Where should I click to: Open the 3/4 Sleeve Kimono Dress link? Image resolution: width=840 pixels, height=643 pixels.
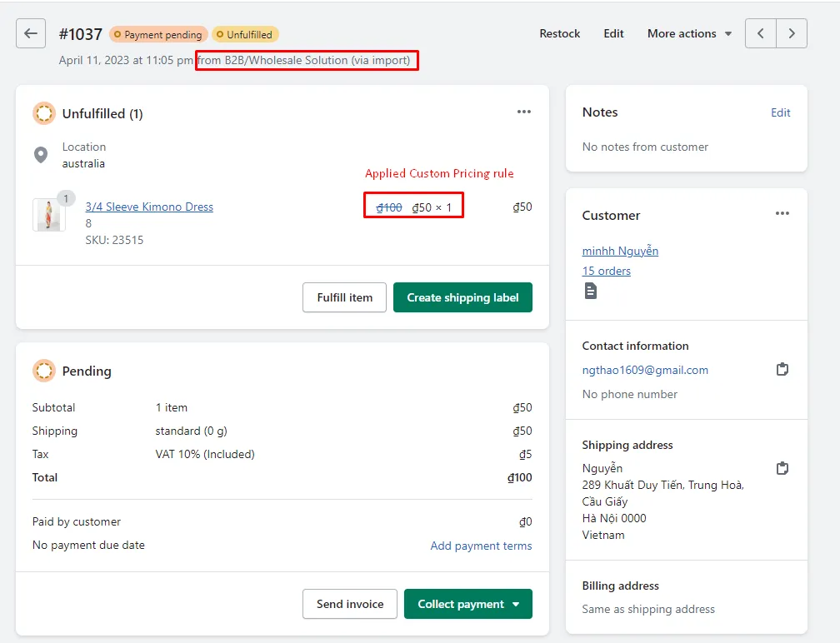click(x=149, y=207)
